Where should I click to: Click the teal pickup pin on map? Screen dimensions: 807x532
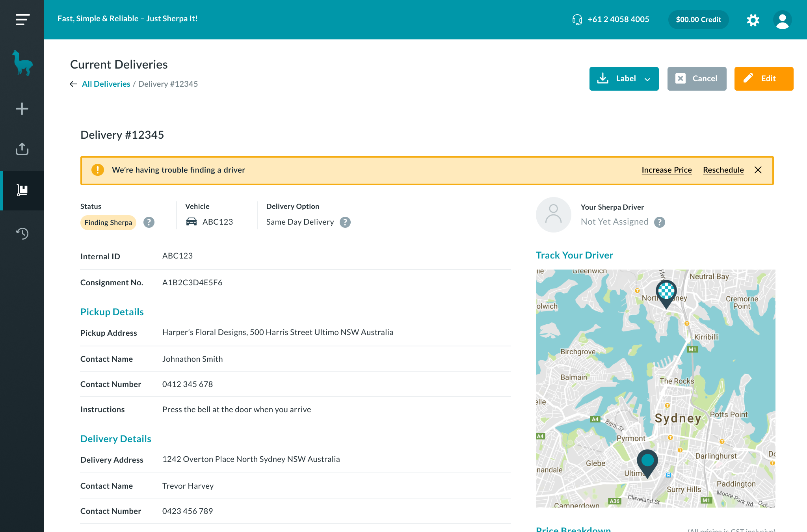[x=647, y=464]
